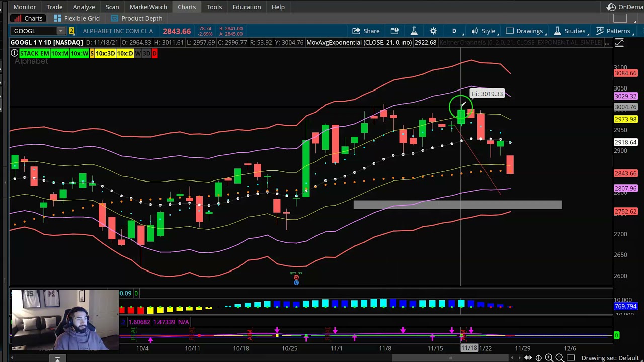Click the scroll right arrow
The width and height of the screenshot is (644, 362).
tap(519, 358)
